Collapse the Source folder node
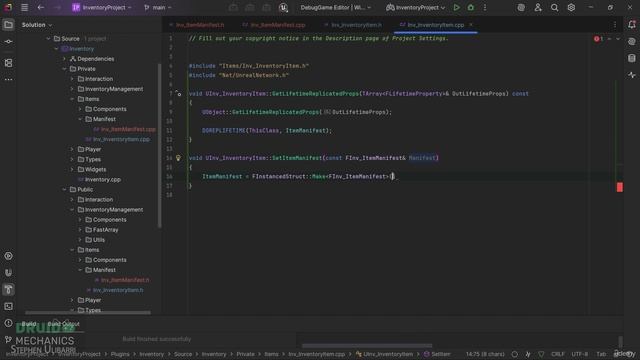 [49, 39]
